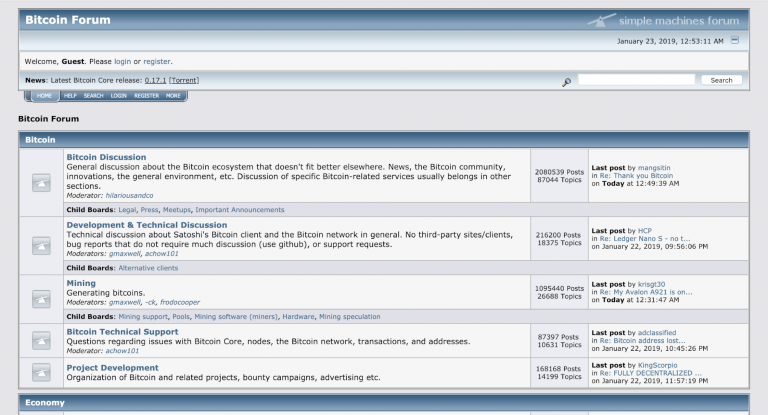Open the Important Announcements child board
This screenshot has height=415, width=768.
pyautogui.click(x=240, y=210)
